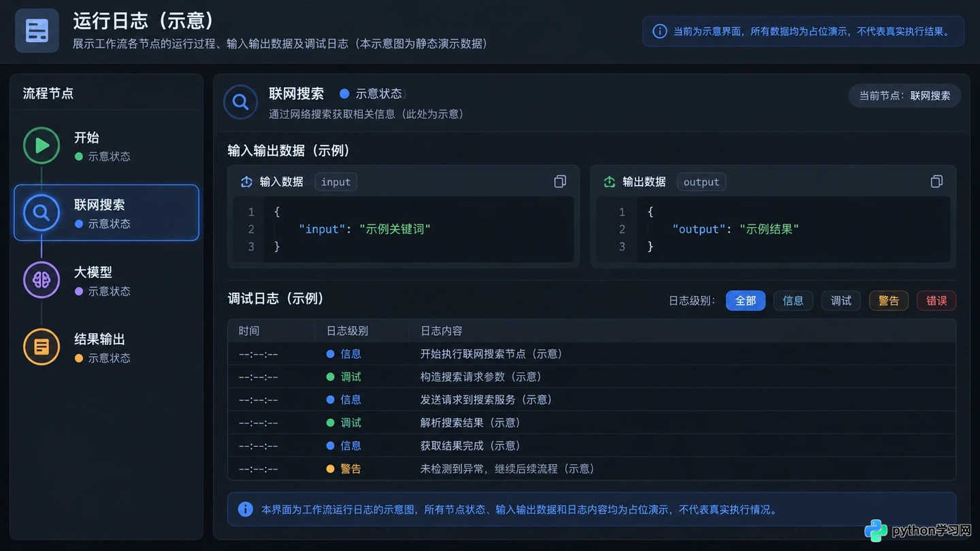Click the 流程节点 panel heading
980x551 pixels.
[48, 93]
